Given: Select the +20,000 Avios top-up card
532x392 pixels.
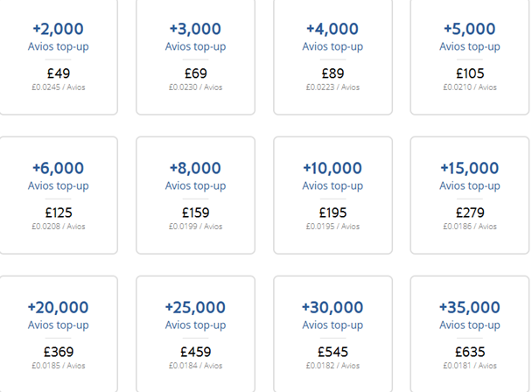Looking at the screenshot, I should pos(59,334).
